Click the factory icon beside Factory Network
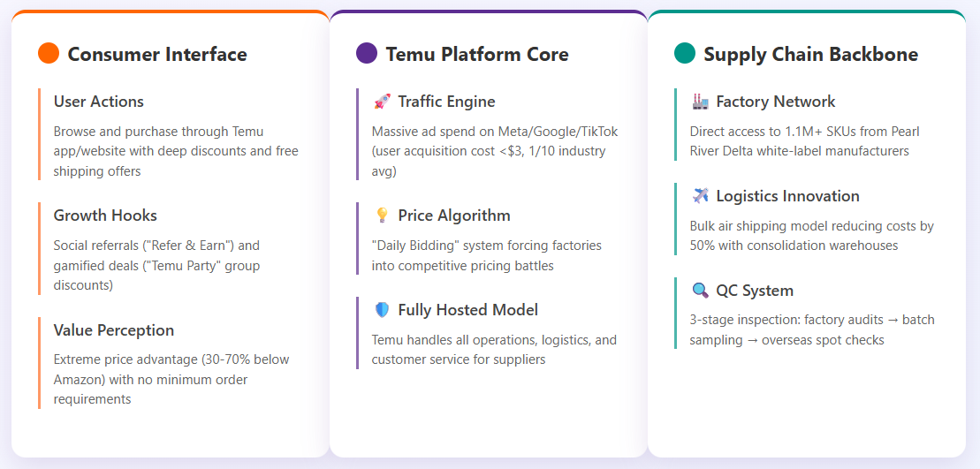 click(700, 102)
